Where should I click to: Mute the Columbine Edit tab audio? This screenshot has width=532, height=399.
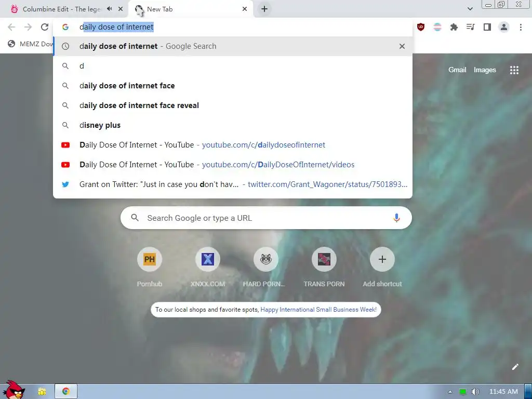[109, 9]
